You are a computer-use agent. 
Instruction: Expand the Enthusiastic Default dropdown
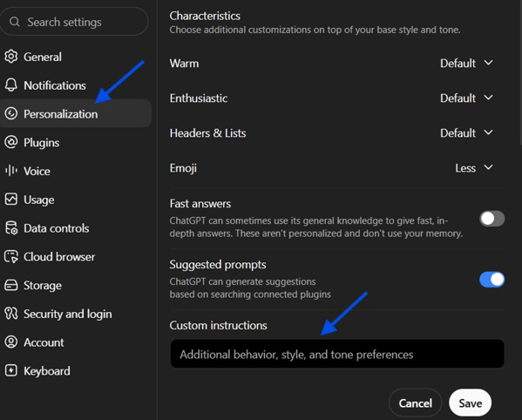(x=466, y=98)
